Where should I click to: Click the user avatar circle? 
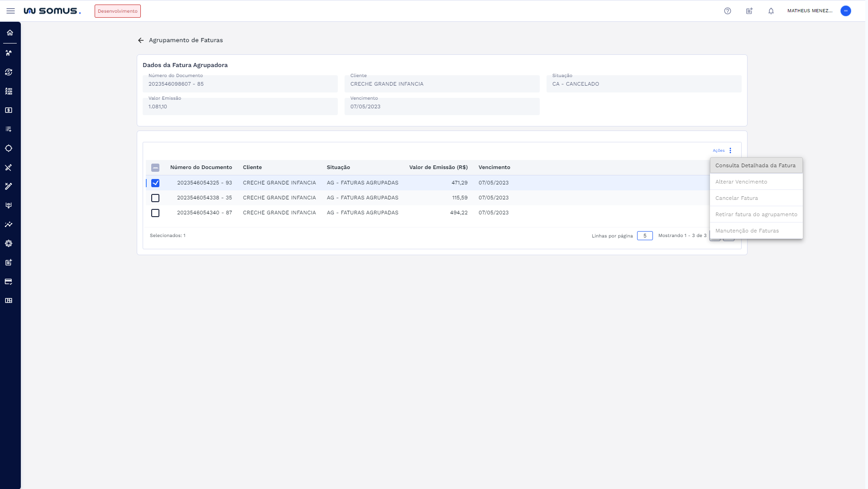pyautogui.click(x=845, y=11)
